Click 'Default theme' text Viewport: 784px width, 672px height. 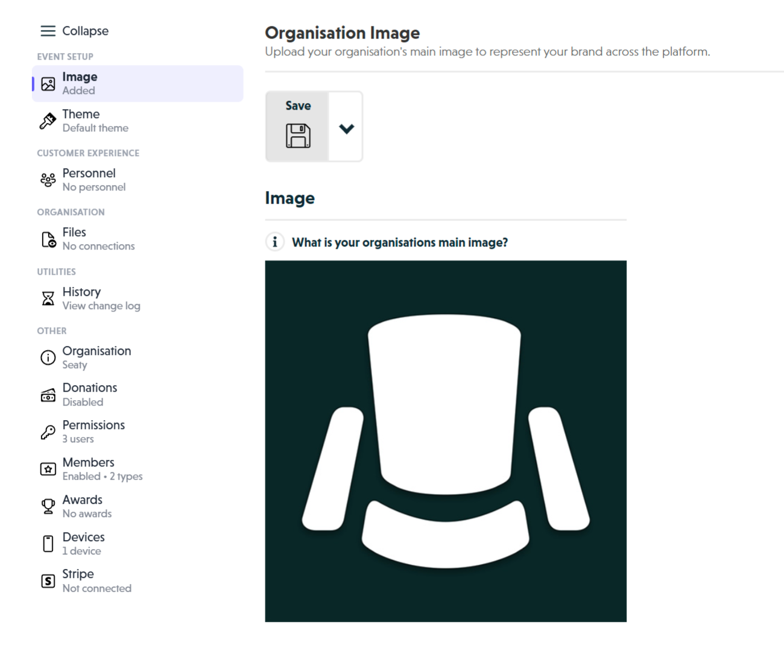tap(95, 128)
